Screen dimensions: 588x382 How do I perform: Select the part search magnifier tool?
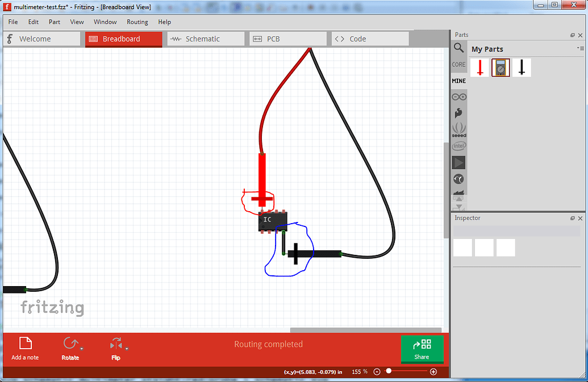(x=459, y=49)
